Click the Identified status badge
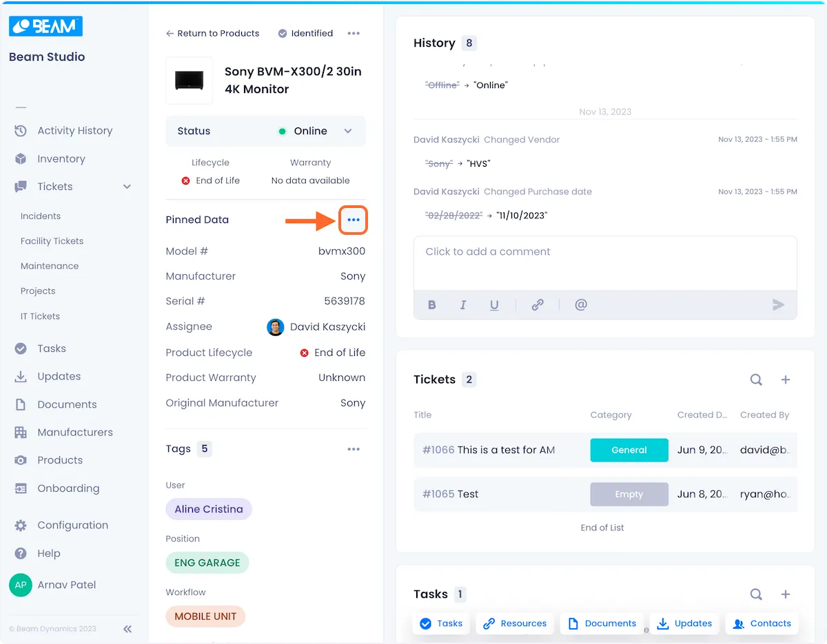Viewport: 827px width, 644px height. tap(305, 33)
